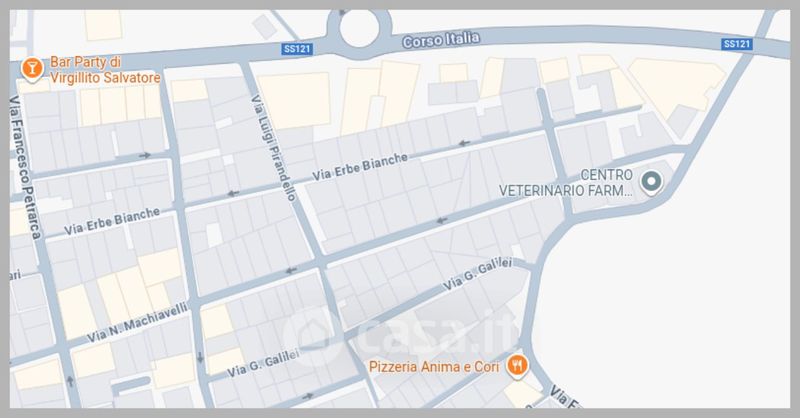Open the Pizzeria Anima e Cori label
The height and width of the screenshot is (418, 800).
[434, 367]
